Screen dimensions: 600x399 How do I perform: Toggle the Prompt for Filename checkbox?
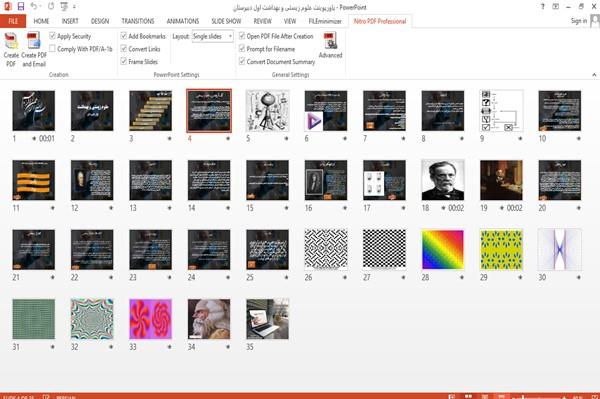[x=242, y=49]
